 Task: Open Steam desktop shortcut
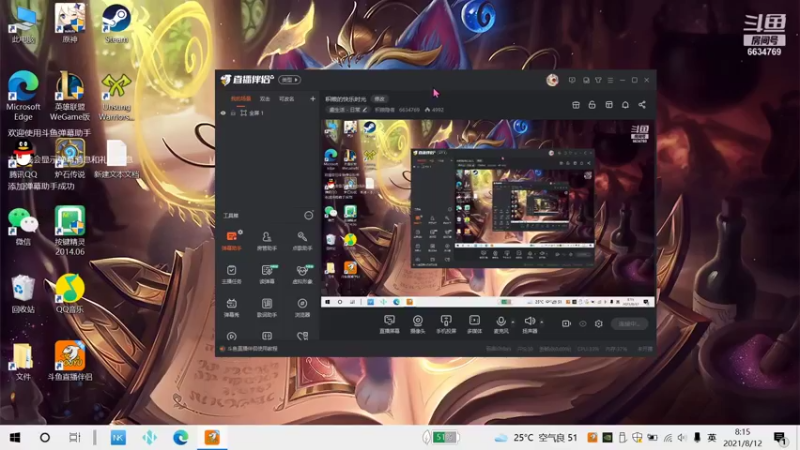point(116,24)
